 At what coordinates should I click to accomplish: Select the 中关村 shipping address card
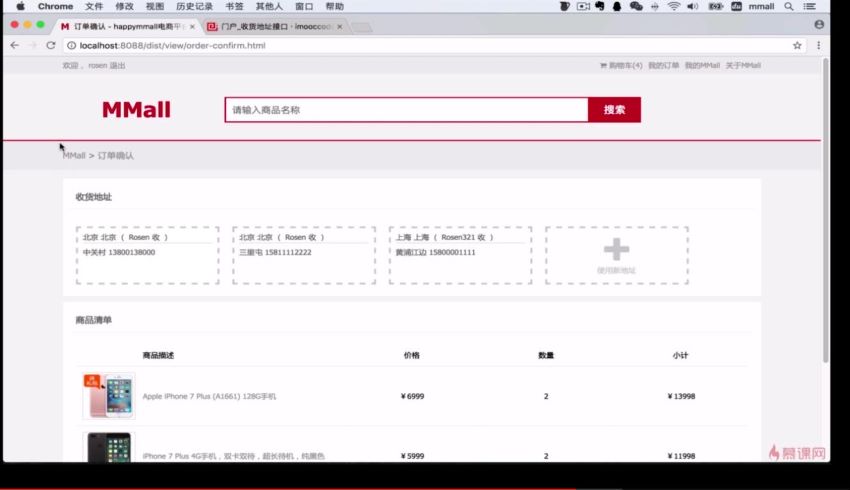click(x=147, y=255)
